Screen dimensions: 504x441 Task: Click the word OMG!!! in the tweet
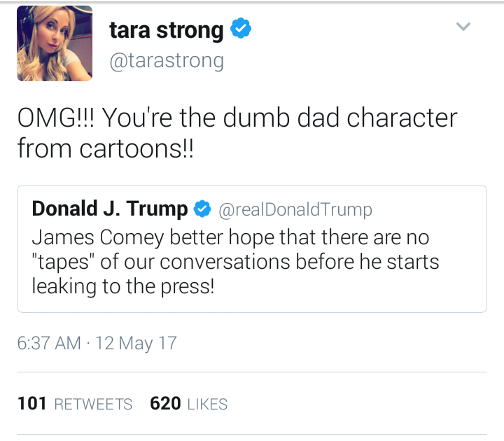pos(57,118)
